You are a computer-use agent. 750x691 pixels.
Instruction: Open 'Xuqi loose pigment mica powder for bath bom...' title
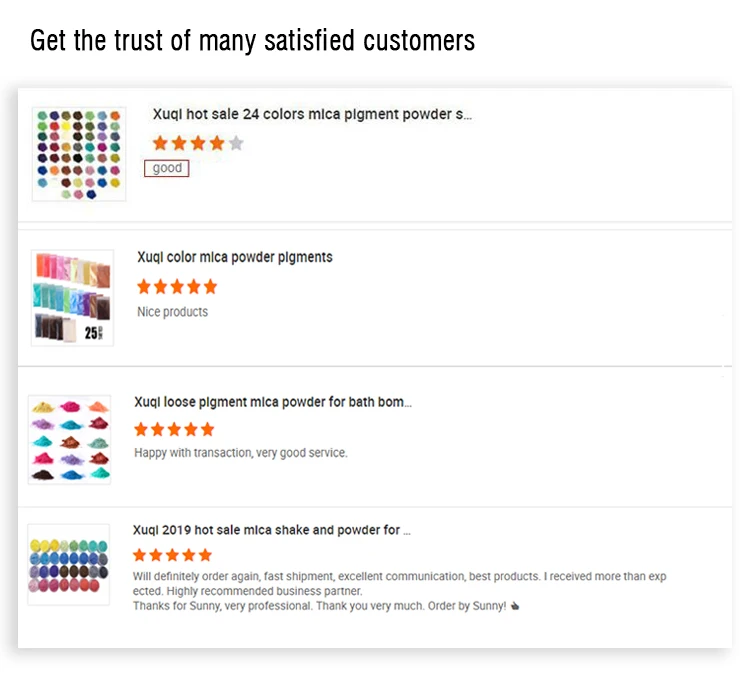coord(272,402)
